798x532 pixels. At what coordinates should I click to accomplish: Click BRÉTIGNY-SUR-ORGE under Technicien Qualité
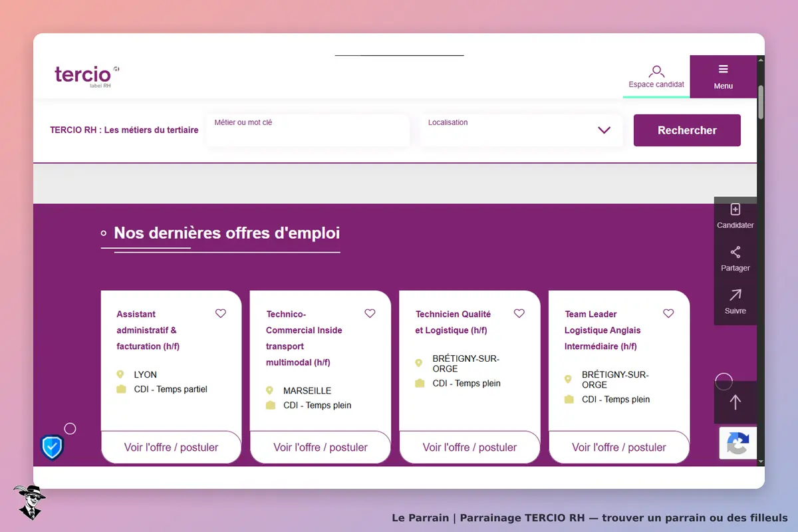pos(466,363)
